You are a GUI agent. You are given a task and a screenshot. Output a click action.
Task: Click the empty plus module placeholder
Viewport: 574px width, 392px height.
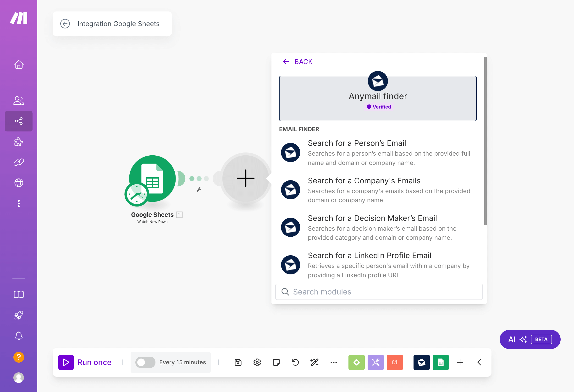tap(246, 178)
